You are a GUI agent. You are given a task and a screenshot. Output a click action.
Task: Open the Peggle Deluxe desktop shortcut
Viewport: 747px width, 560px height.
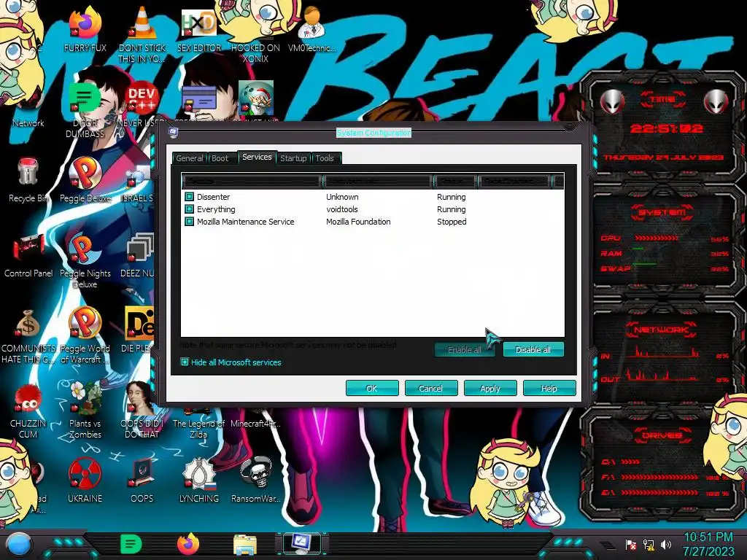[85, 181]
